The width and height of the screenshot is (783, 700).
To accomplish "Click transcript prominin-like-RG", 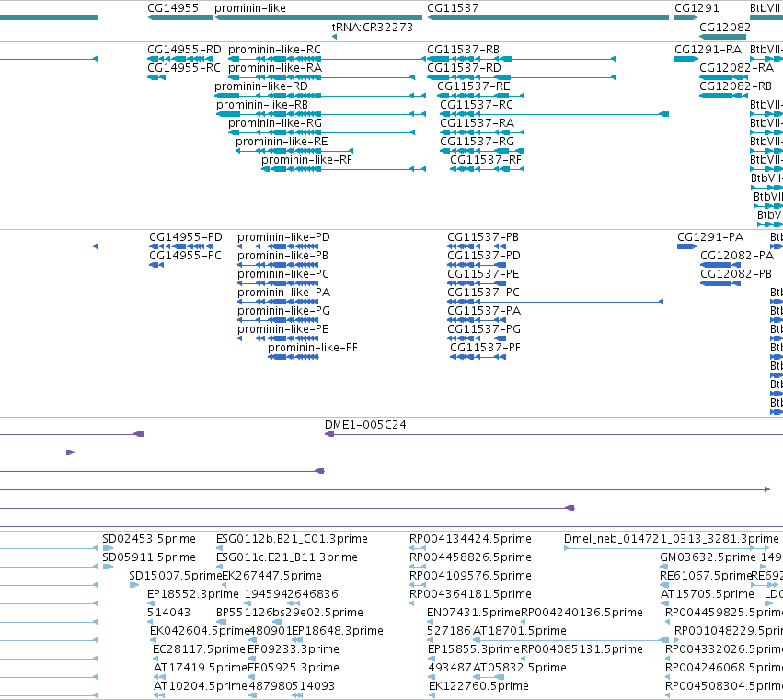I will point(322,132).
